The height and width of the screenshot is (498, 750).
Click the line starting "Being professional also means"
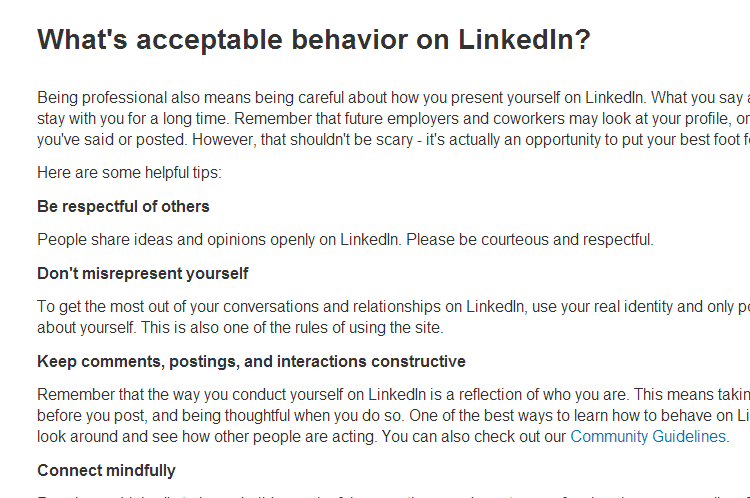click(393, 98)
